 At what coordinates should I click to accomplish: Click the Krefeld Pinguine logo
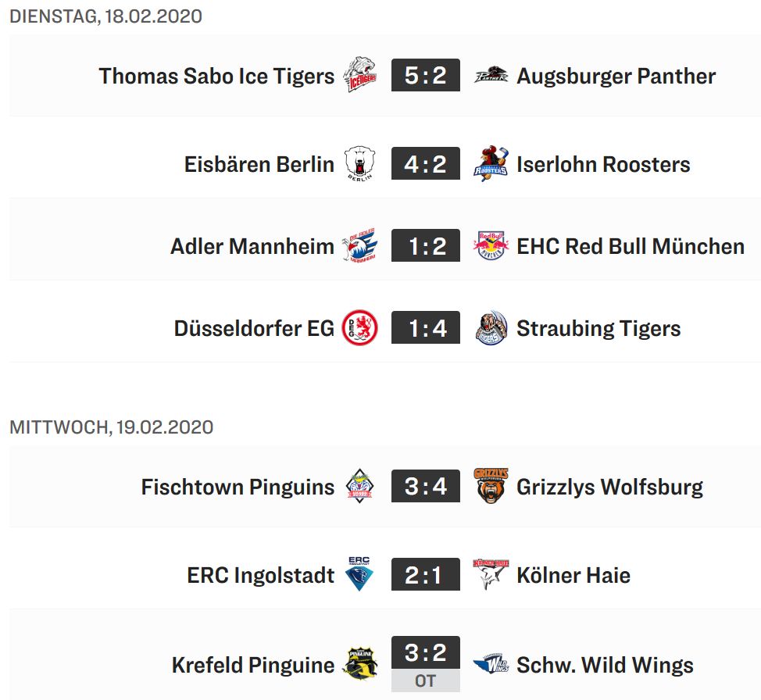coord(360,664)
